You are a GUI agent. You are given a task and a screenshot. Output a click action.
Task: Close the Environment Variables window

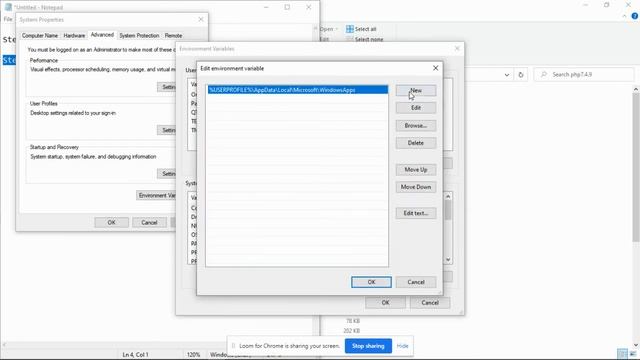coord(457,49)
